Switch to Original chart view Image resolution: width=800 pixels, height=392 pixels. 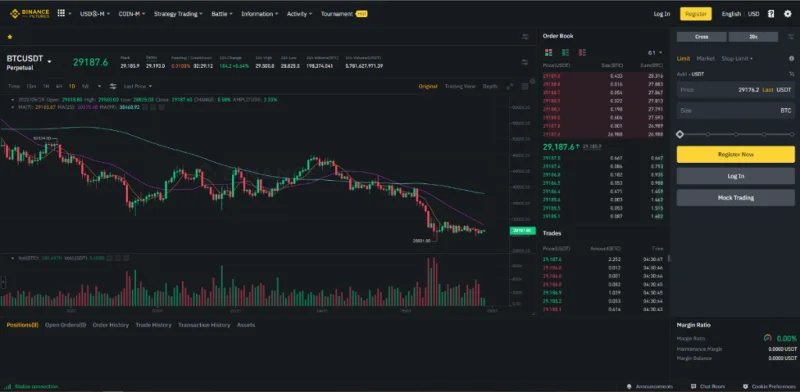(x=428, y=86)
